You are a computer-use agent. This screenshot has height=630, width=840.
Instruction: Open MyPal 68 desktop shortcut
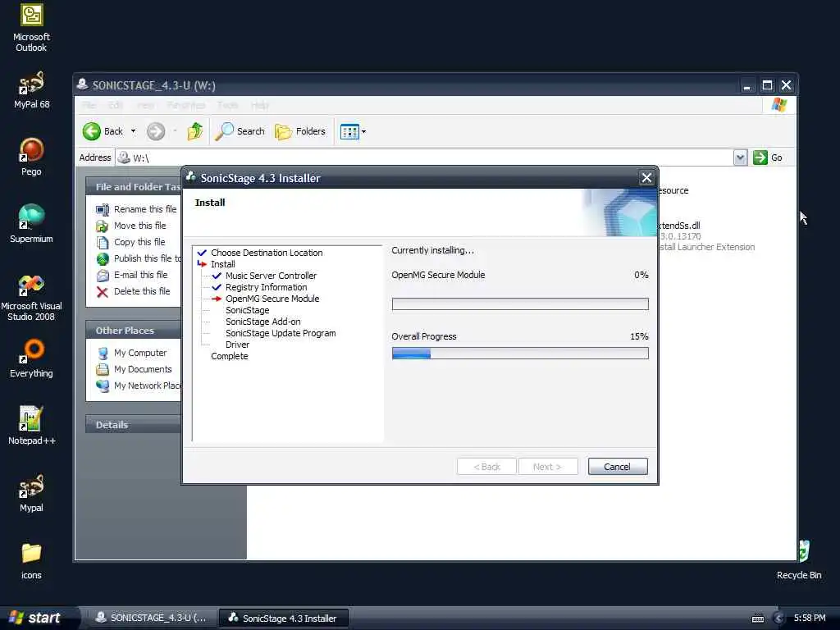coord(31,89)
